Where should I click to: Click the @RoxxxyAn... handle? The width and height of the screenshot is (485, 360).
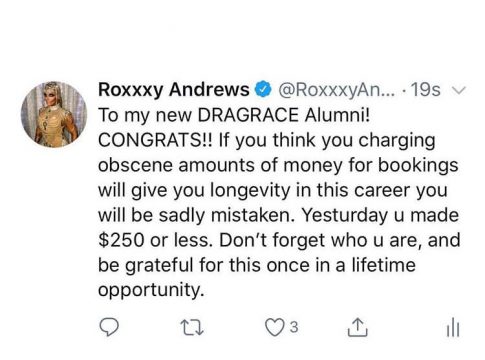point(336,90)
